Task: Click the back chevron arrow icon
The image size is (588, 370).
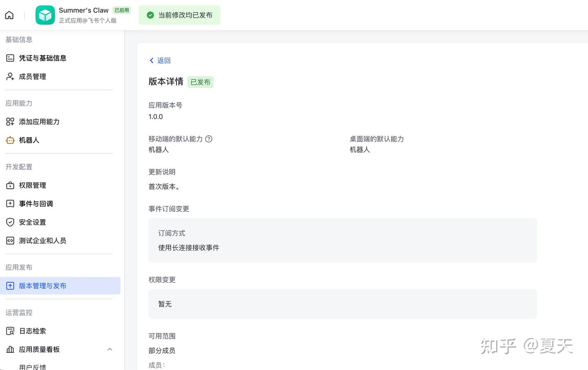Action: click(151, 60)
